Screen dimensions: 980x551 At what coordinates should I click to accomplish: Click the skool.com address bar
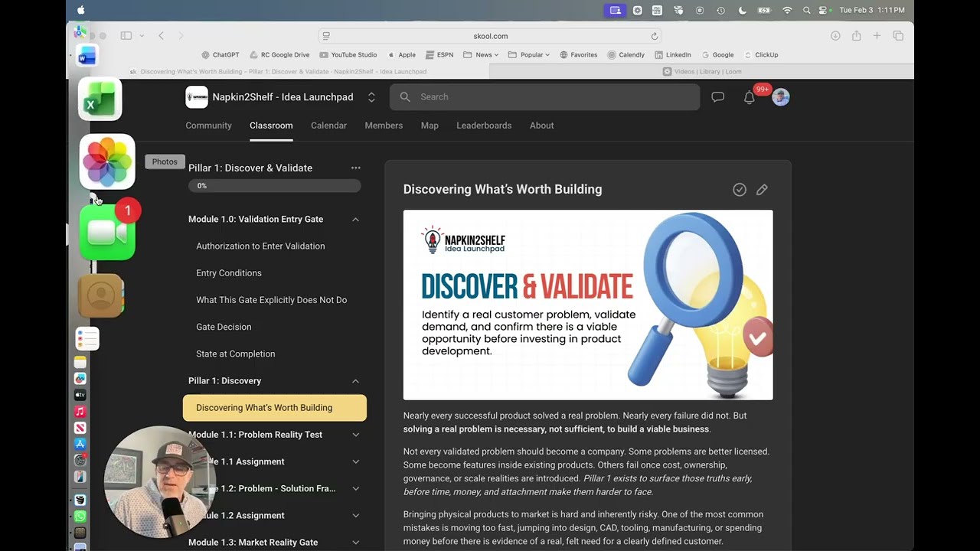point(490,36)
